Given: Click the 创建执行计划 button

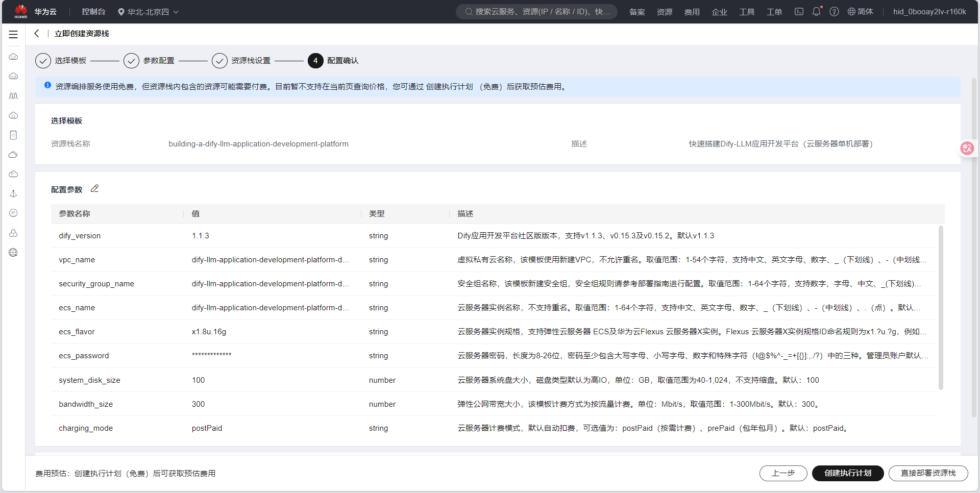Looking at the screenshot, I should pos(848,473).
